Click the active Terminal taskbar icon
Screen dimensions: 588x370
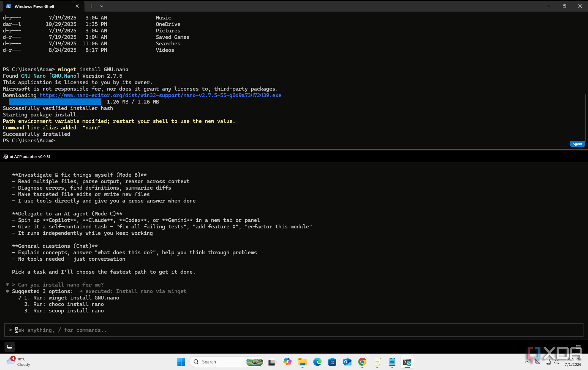pyautogui.click(x=407, y=362)
